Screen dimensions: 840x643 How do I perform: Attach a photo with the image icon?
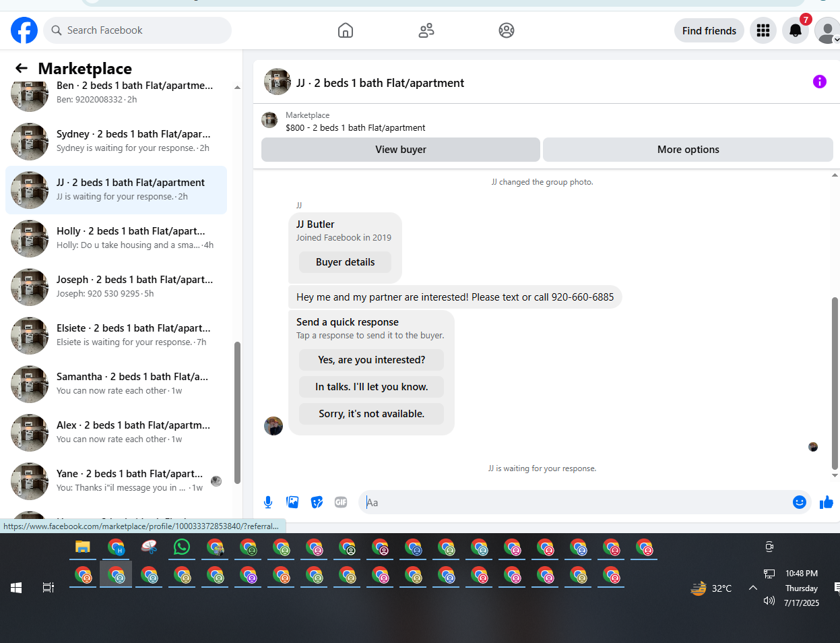coord(292,502)
